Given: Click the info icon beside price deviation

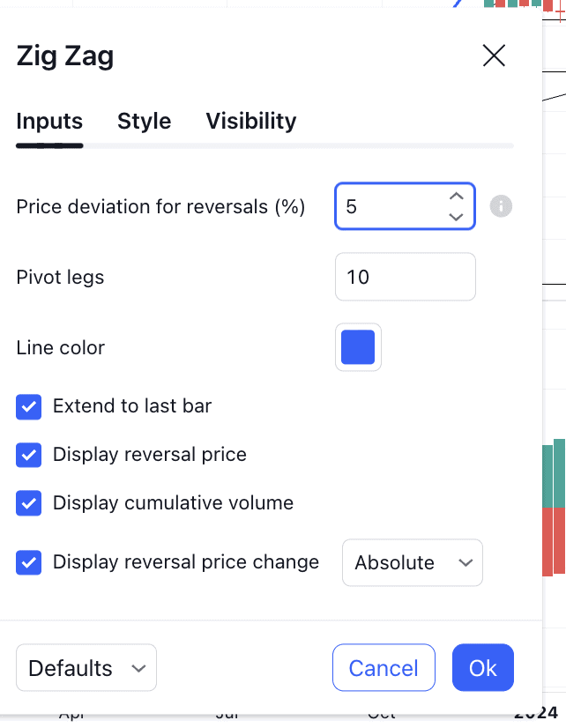Looking at the screenshot, I should [x=501, y=206].
